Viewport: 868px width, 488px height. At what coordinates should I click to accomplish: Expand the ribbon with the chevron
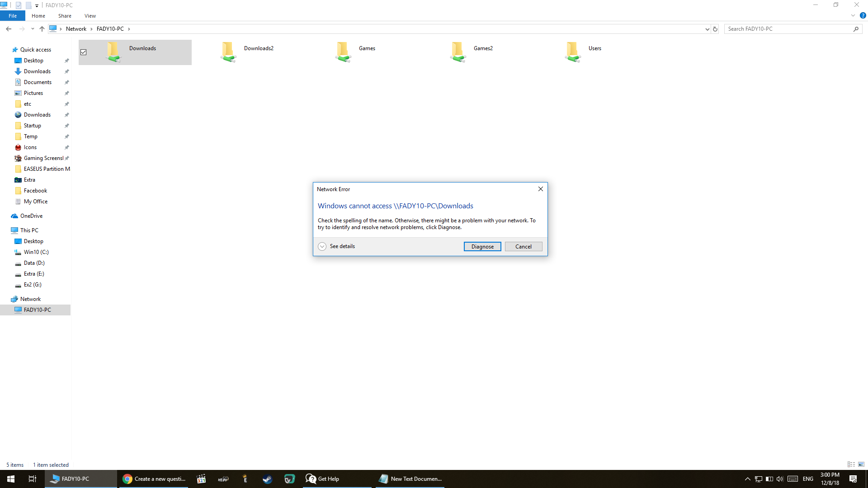click(x=853, y=15)
